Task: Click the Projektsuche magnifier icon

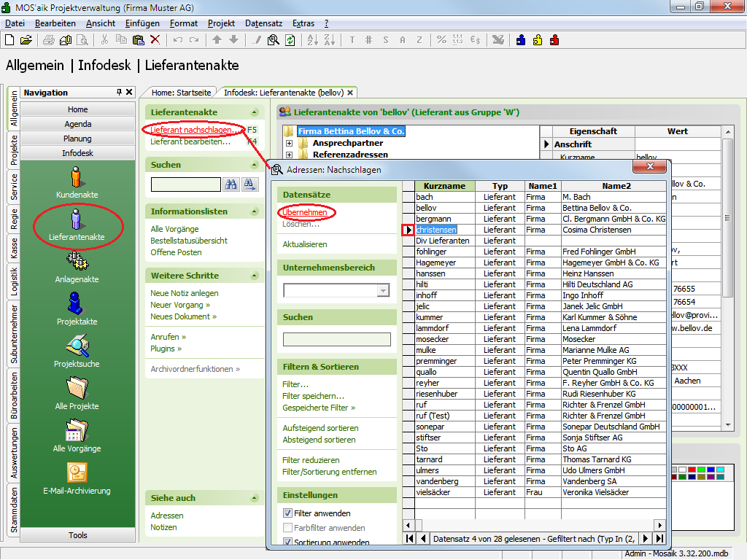Action: tap(76, 346)
